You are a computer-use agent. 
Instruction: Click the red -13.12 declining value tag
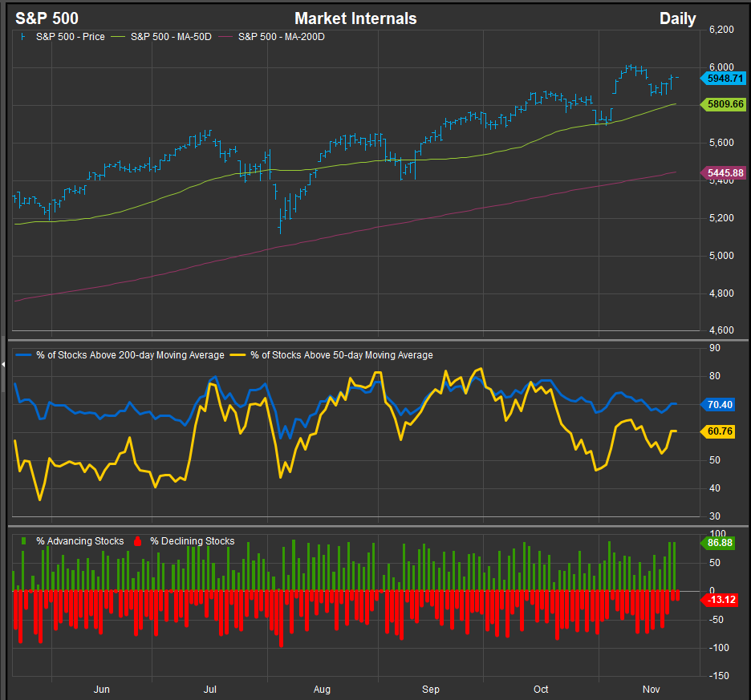(x=719, y=600)
